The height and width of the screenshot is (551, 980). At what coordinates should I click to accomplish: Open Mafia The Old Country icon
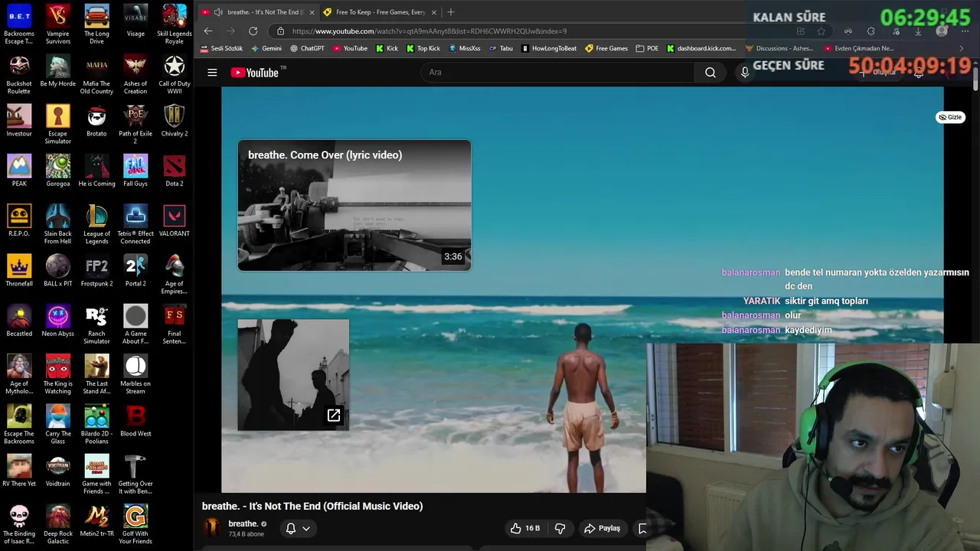tap(96, 74)
